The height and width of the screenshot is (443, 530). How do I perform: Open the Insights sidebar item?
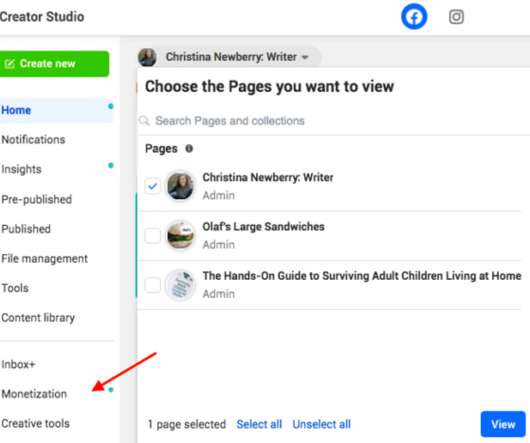21,169
